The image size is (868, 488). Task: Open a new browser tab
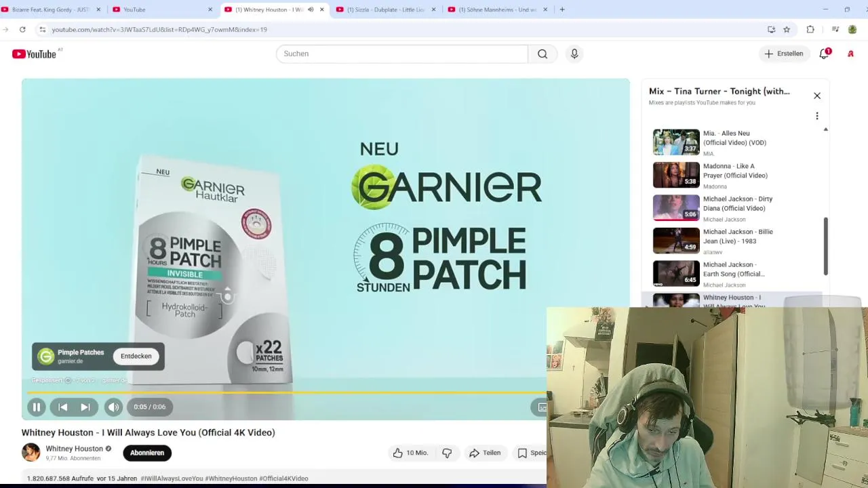click(x=562, y=9)
